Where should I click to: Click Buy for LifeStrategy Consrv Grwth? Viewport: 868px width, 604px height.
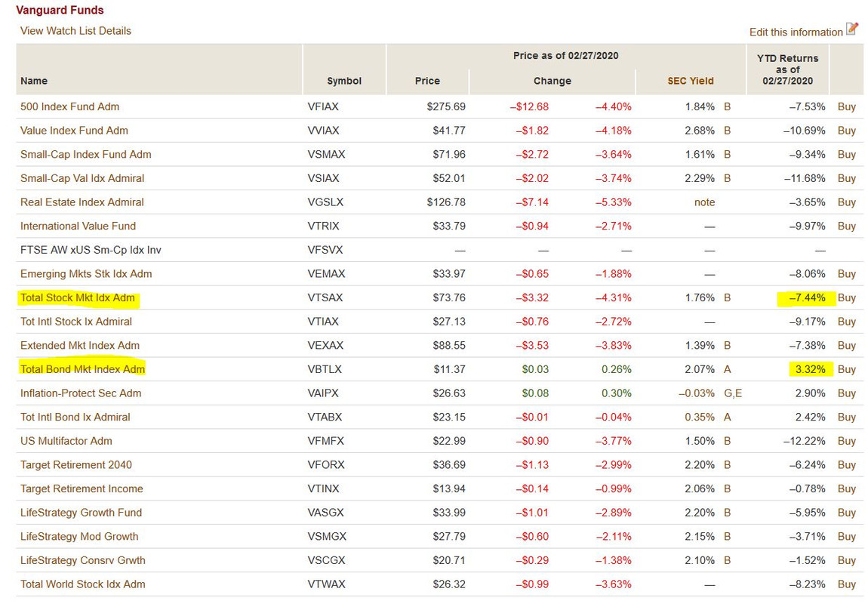click(846, 559)
